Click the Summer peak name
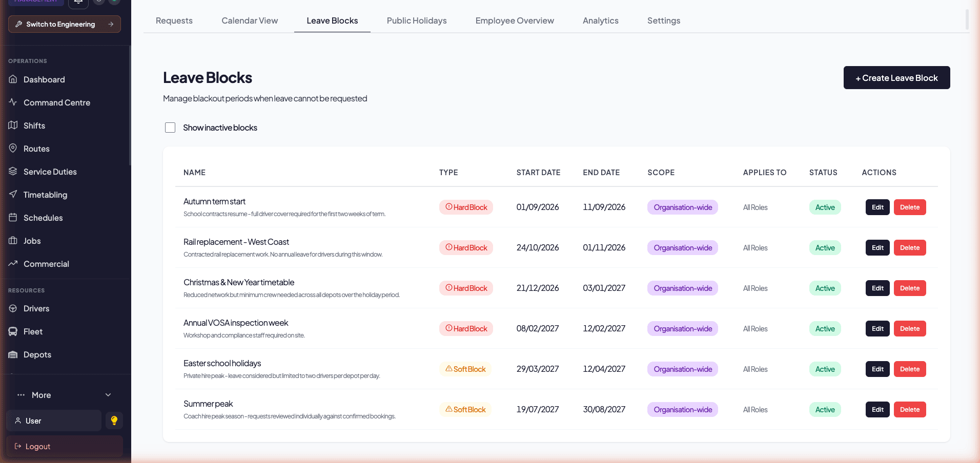The width and height of the screenshot is (980, 463). (x=208, y=404)
